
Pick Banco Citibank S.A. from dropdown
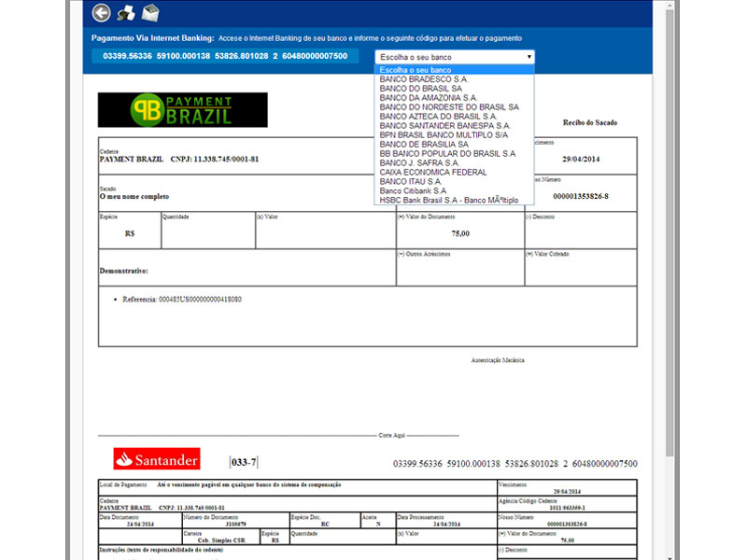(x=414, y=190)
